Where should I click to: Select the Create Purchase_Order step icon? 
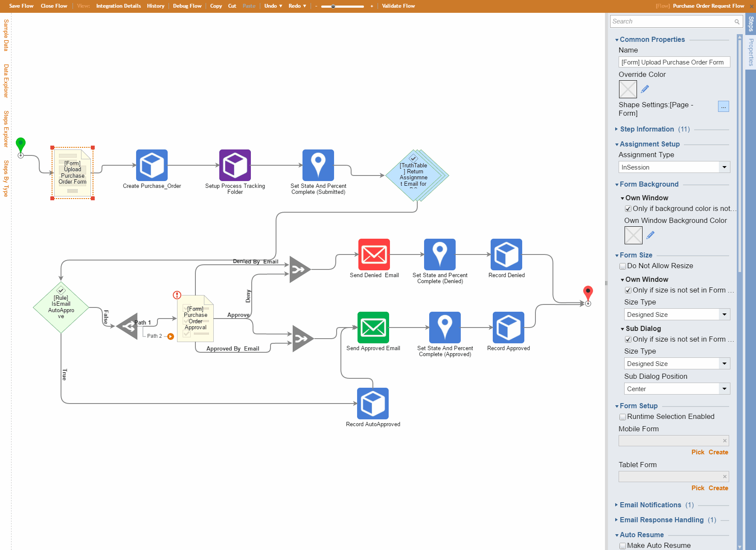click(x=152, y=165)
